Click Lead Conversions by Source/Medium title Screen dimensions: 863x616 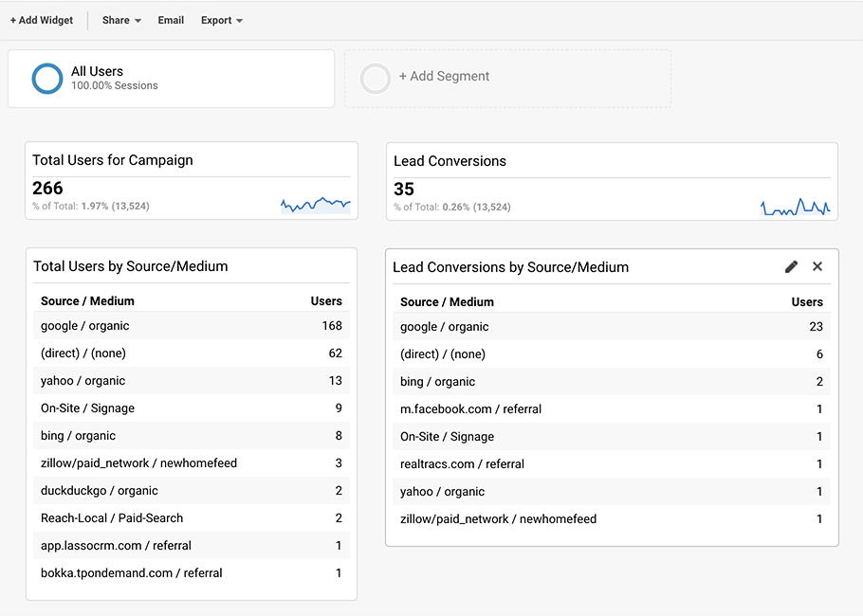(511, 267)
